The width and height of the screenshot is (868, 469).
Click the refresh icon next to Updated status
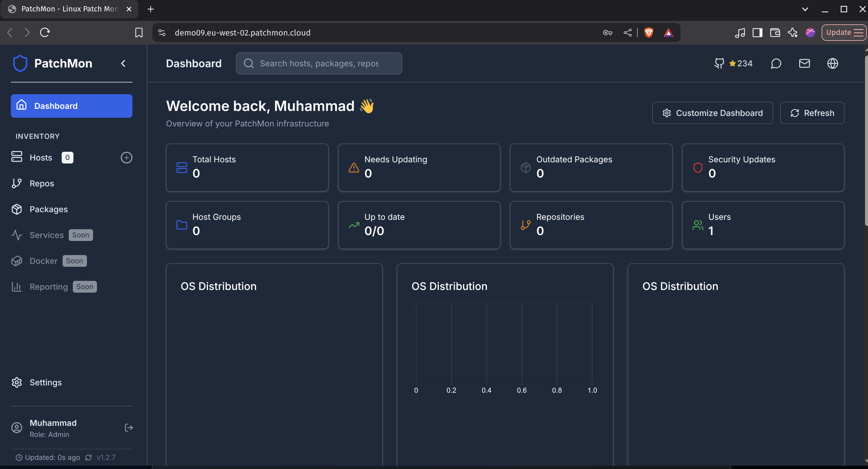pyautogui.click(x=88, y=457)
